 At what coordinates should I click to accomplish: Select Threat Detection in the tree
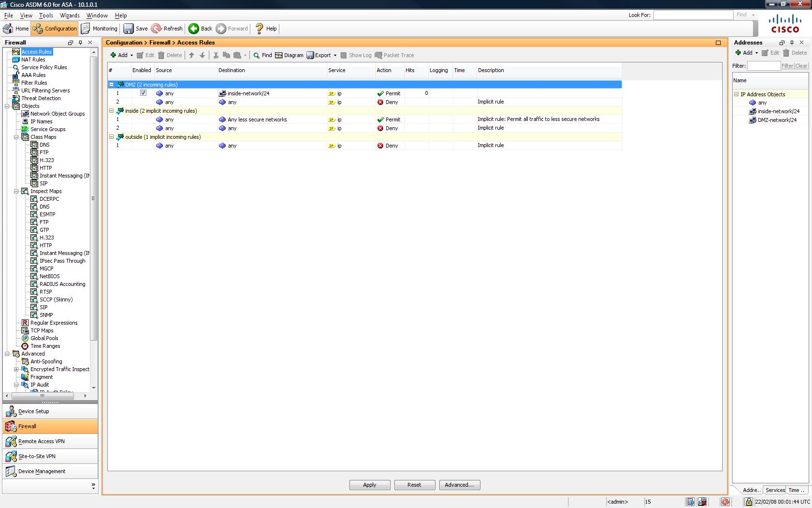(41, 98)
